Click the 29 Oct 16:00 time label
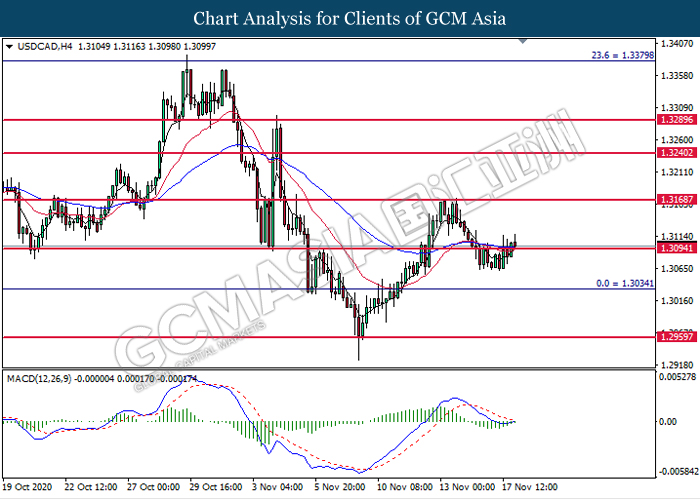This screenshot has width=700, height=500. pyautogui.click(x=216, y=487)
